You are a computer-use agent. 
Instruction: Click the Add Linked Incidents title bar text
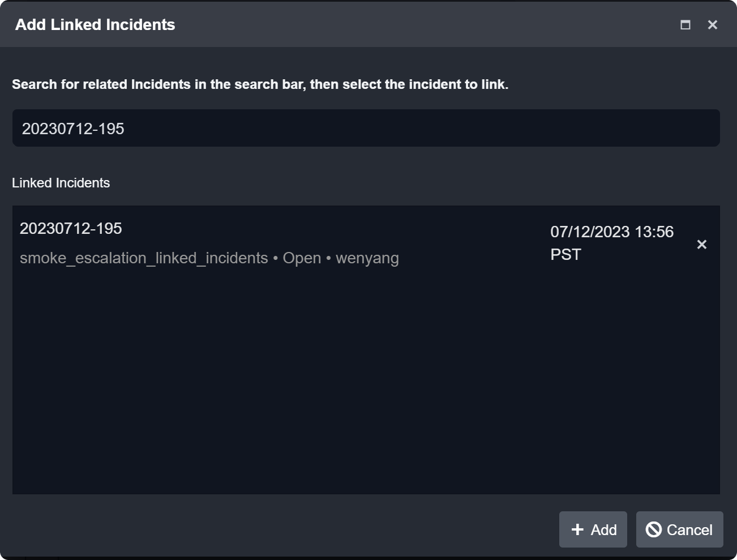point(95,25)
